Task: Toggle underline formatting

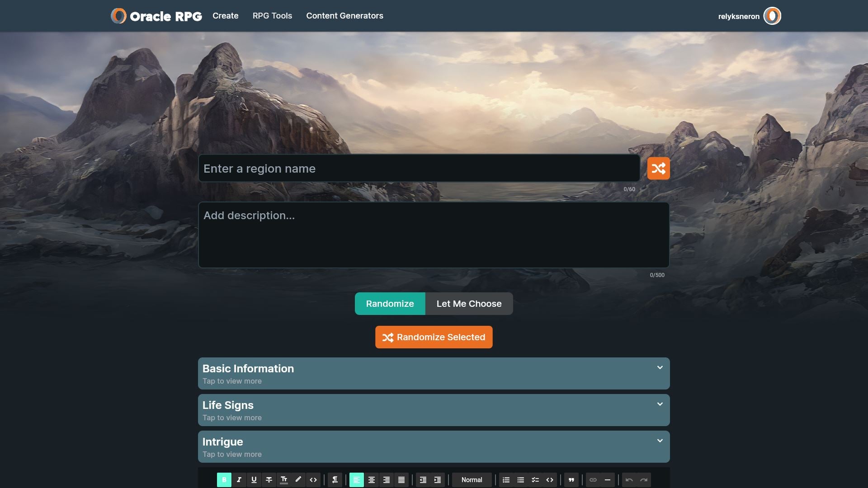Action: click(254, 480)
